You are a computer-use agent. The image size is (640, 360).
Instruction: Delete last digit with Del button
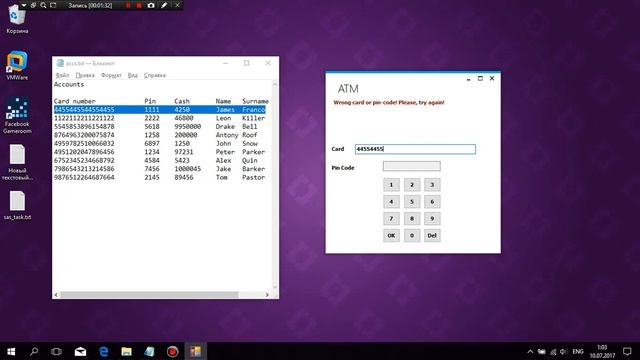(432, 236)
